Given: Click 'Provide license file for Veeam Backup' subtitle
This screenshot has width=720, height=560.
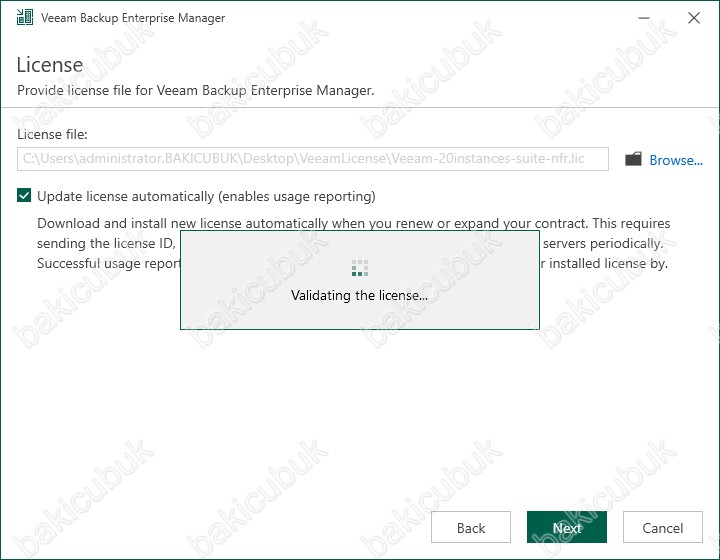Looking at the screenshot, I should tap(196, 90).
